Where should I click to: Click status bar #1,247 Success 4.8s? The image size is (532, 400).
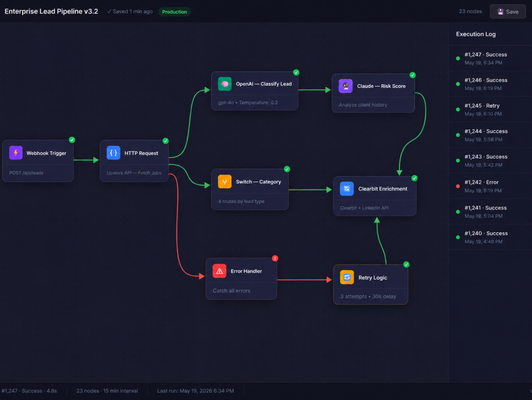tap(29, 391)
